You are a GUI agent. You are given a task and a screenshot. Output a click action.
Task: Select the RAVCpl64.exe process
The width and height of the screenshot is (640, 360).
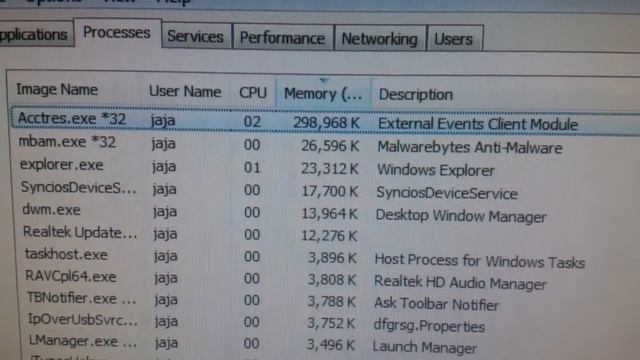click(71, 276)
